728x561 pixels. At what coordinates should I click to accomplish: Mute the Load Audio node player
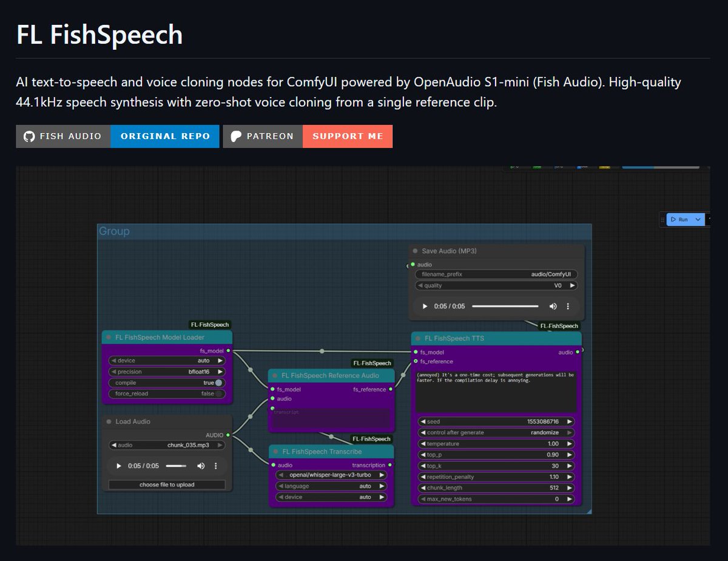tap(201, 466)
